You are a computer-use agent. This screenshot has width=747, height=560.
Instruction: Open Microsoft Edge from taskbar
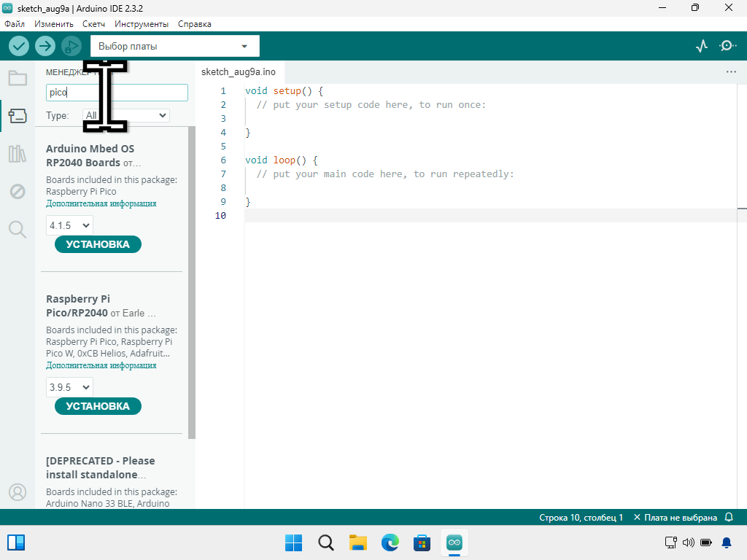(390, 542)
